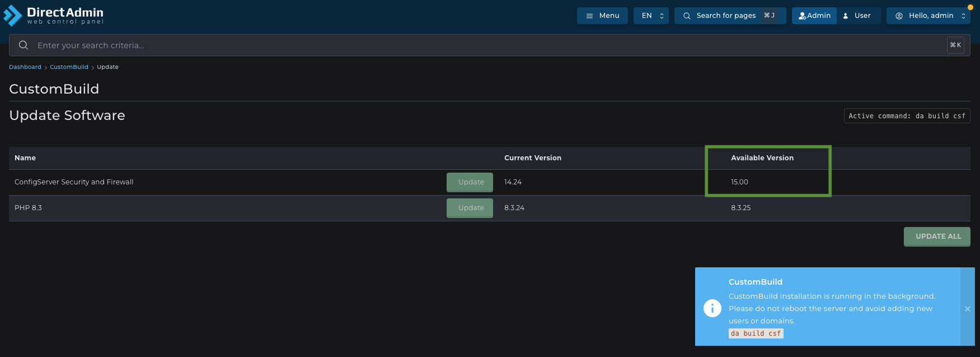
Task: Focus the Enter your search criteria field
Action: coord(490,45)
